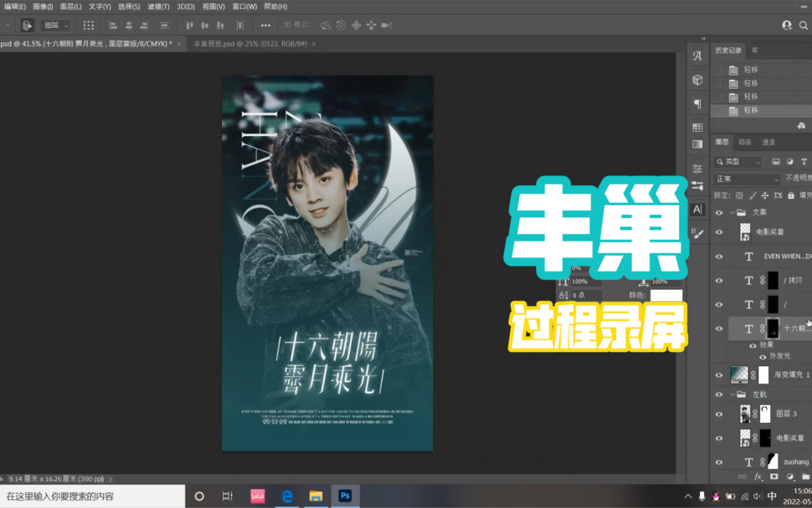812x508 pixels.
Task: Open 3D panel cube icon
Action: (697, 80)
